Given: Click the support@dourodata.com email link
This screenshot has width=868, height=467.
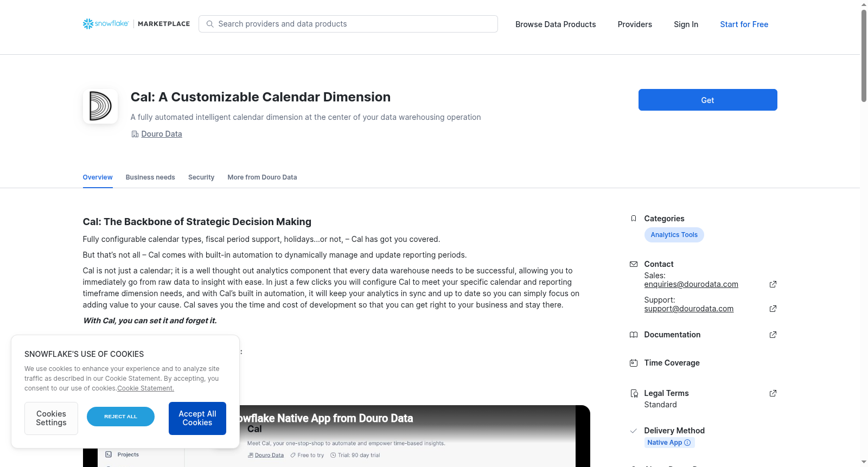Looking at the screenshot, I should tap(689, 309).
